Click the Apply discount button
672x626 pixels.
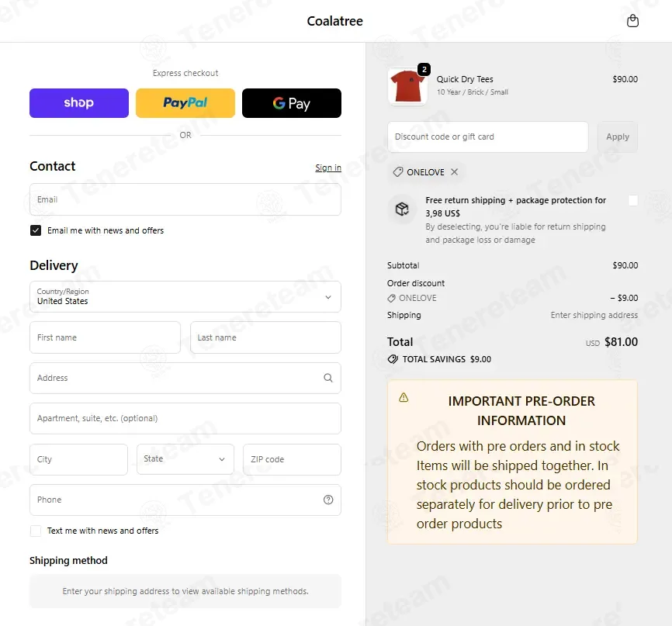coord(618,137)
